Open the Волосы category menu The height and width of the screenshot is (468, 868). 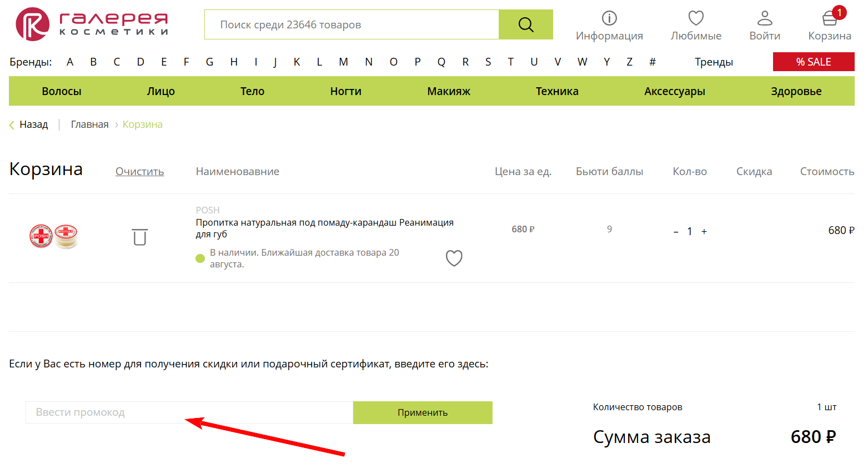click(x=62, y=91)
